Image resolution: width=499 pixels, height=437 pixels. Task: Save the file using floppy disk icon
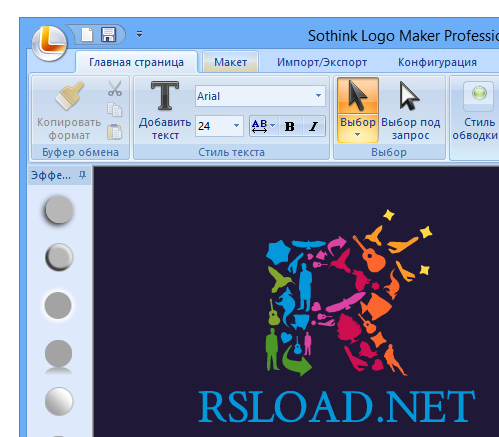pos(108,35)
